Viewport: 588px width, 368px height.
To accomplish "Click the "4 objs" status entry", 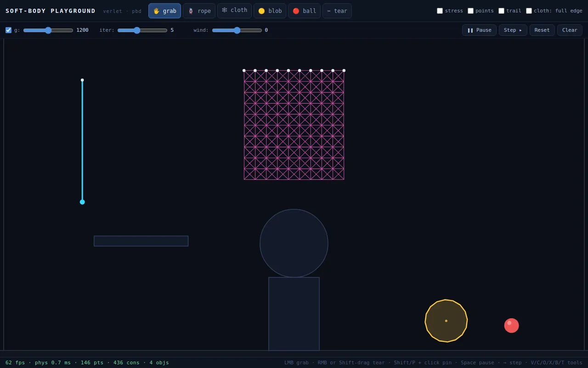I will tap(159, 362).
